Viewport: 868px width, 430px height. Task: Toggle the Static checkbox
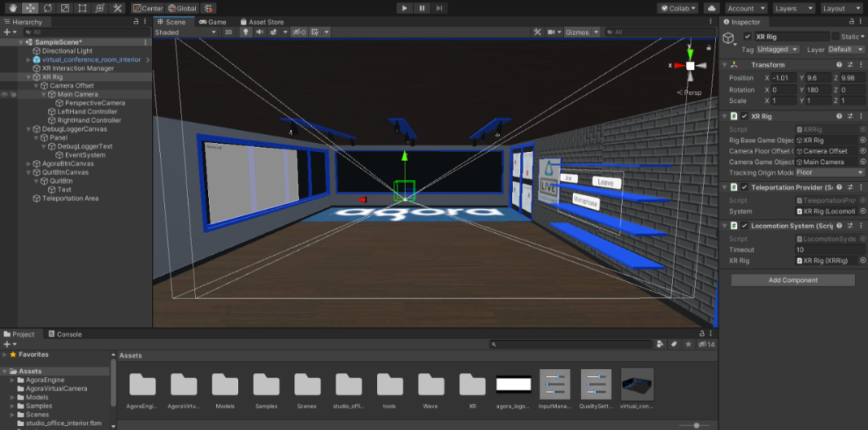(x=835, y=36)
